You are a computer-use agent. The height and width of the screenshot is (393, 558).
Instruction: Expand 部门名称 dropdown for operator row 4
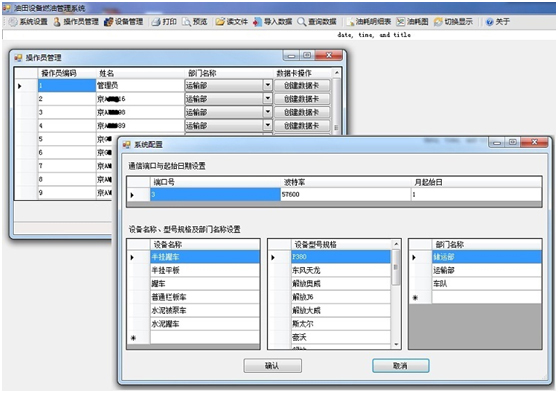point(268,125)
